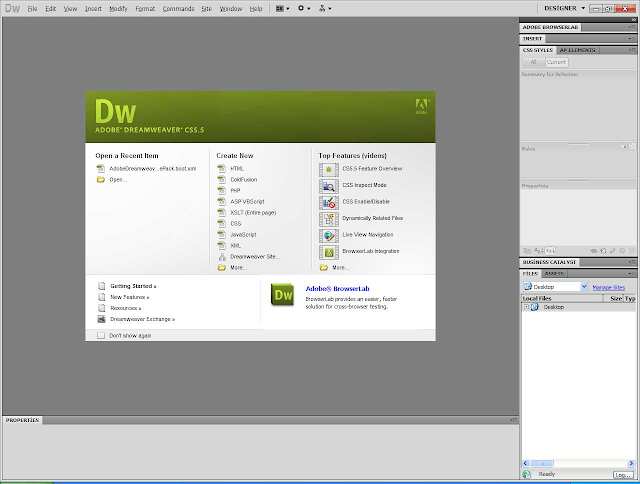This screenshot has height=484, width=640.
Task: Click the Adobe BrowserLab link
Action: [337, 289]
